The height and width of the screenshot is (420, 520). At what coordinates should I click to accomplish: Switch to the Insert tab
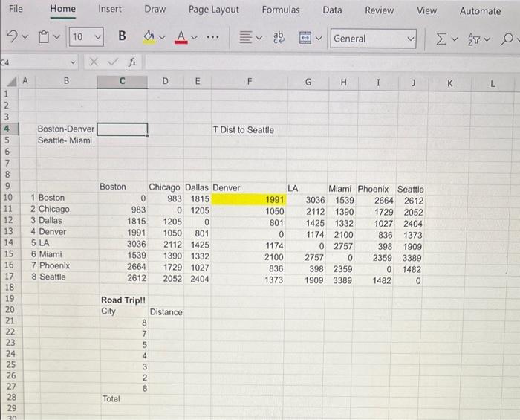click(110, 9)
